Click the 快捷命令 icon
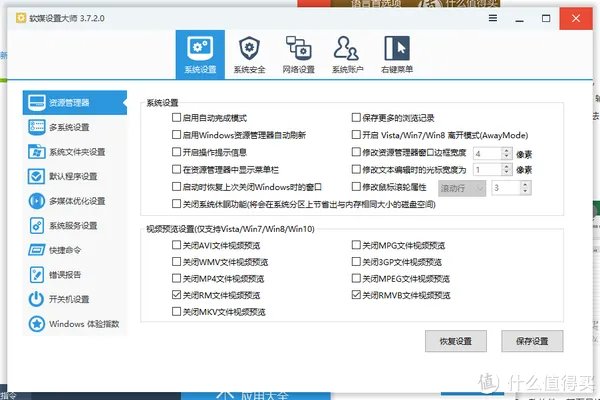The height and width of the screenshot is (400, 600). (37, 250)
